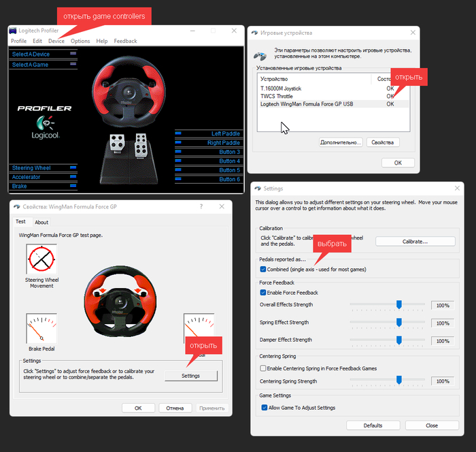
Task: Click the Устройство column header
Action: pyautogui.click(x=314, y=79)
